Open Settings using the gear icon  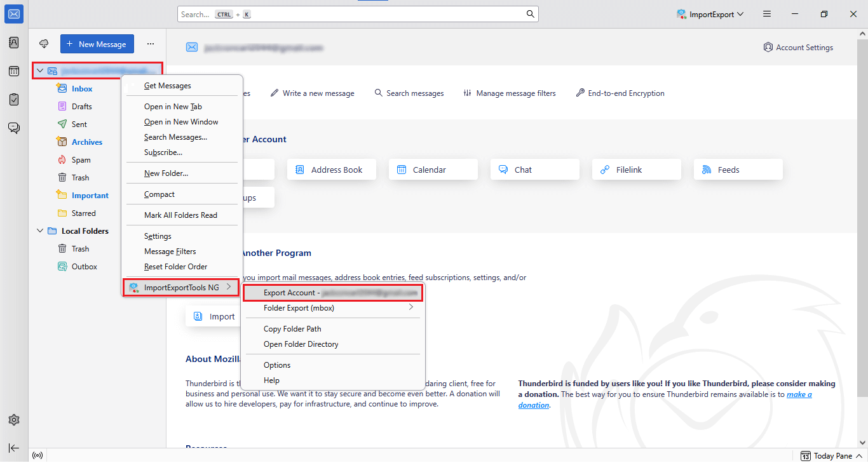tap(13, 419)
